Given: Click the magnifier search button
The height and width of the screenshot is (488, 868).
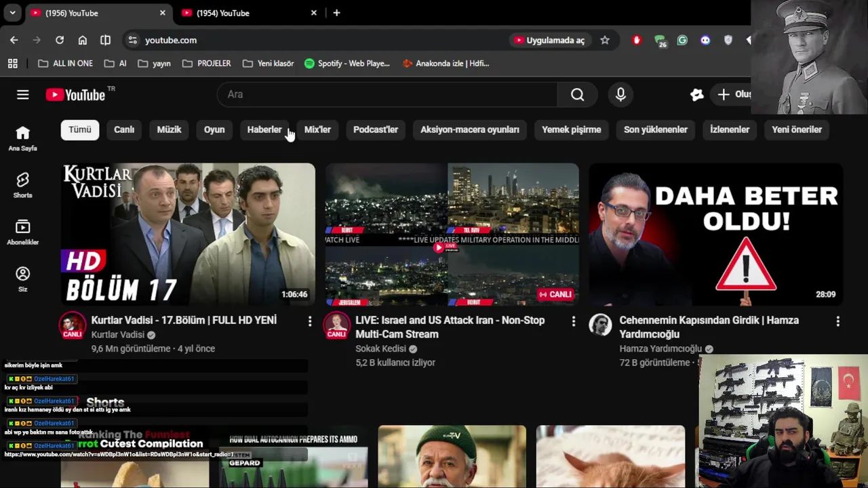Looking at the screenshot, I should point(577,95).
